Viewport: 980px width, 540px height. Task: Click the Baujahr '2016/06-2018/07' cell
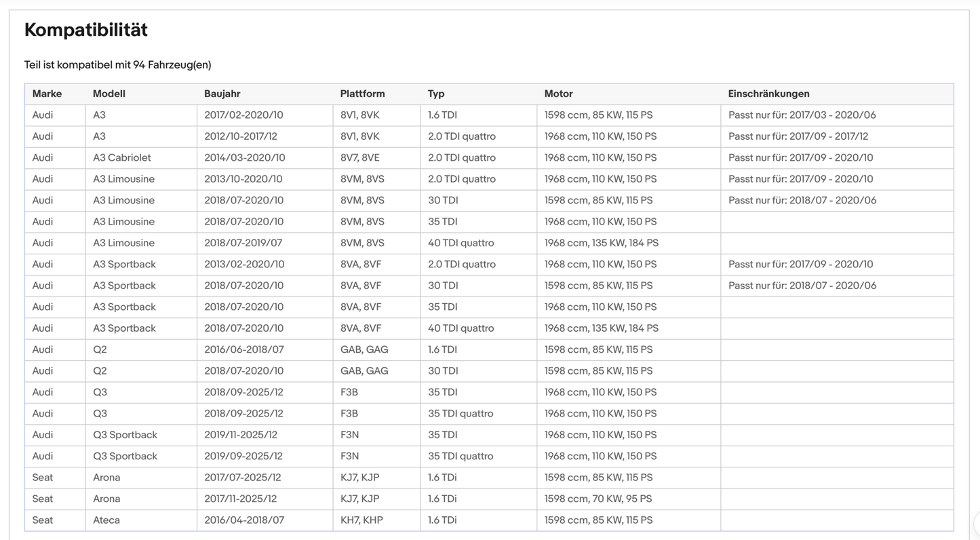coord(264,349)
